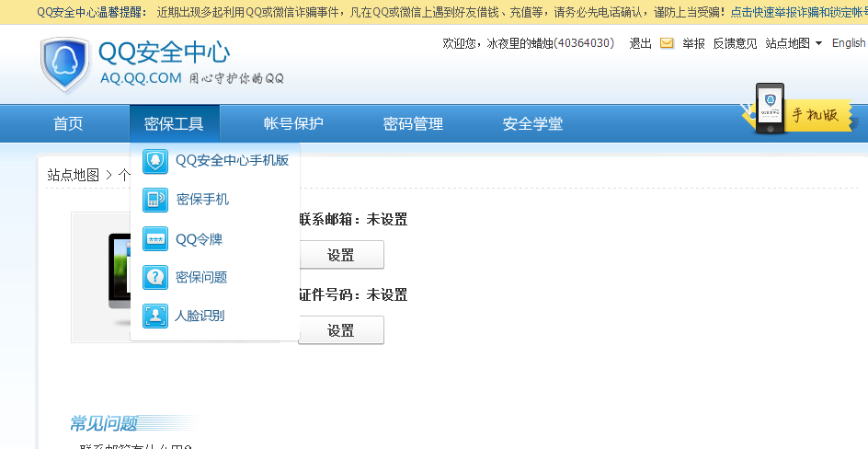Open the 安全学堂 menu
The height and width of the screenshot is (449, 868).
[532, 123]
